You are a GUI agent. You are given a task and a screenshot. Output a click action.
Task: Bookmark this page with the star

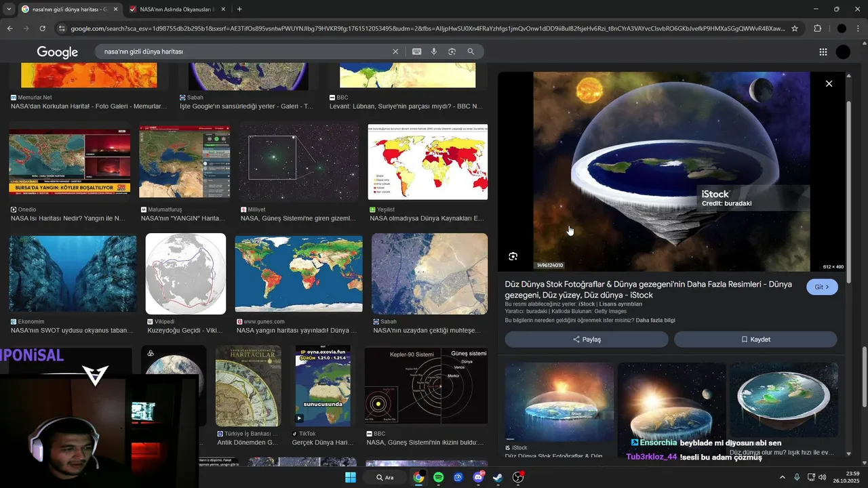[x=795, y=28]
